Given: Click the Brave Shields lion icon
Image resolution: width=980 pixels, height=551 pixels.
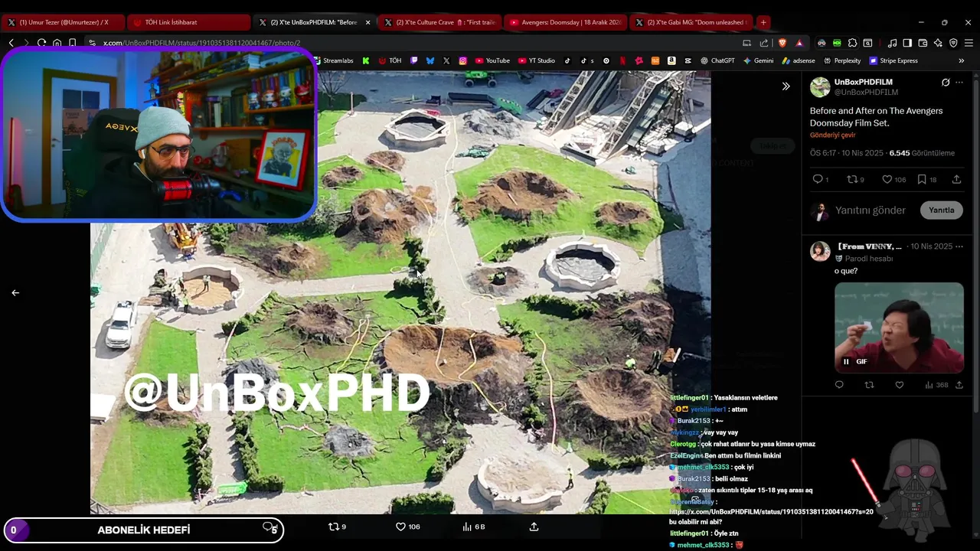Looking at the screenshot, I should (x=782, y=43).
